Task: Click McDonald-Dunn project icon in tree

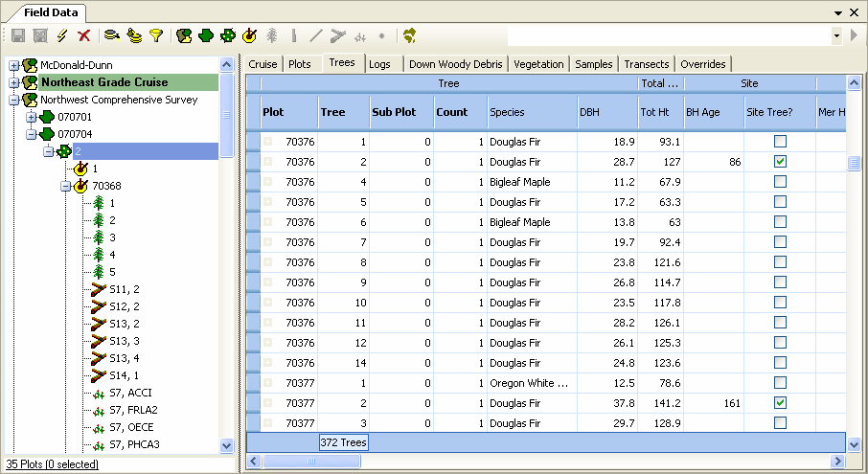Action: click(x=30, y=65)
